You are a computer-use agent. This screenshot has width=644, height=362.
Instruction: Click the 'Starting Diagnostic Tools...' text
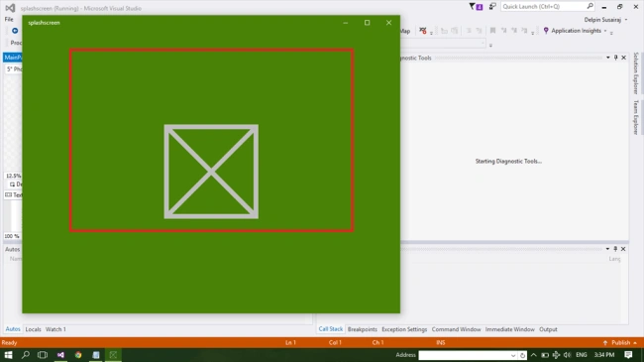point(508,162)
